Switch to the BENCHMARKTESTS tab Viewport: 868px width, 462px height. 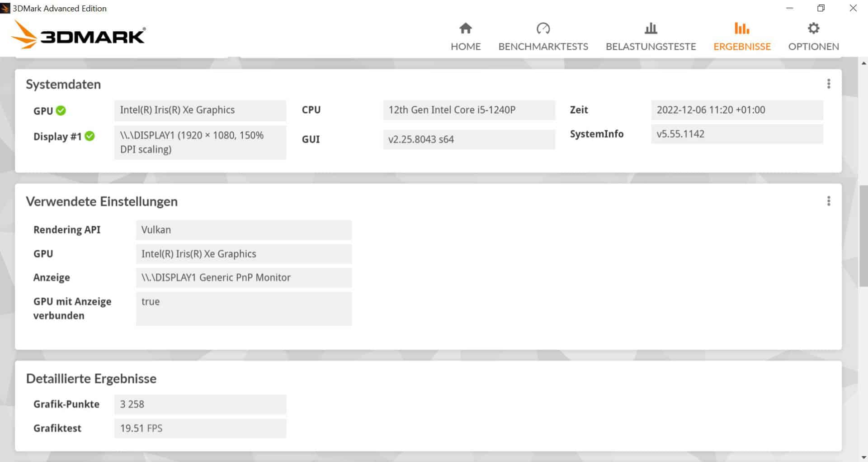coord(543,47)
